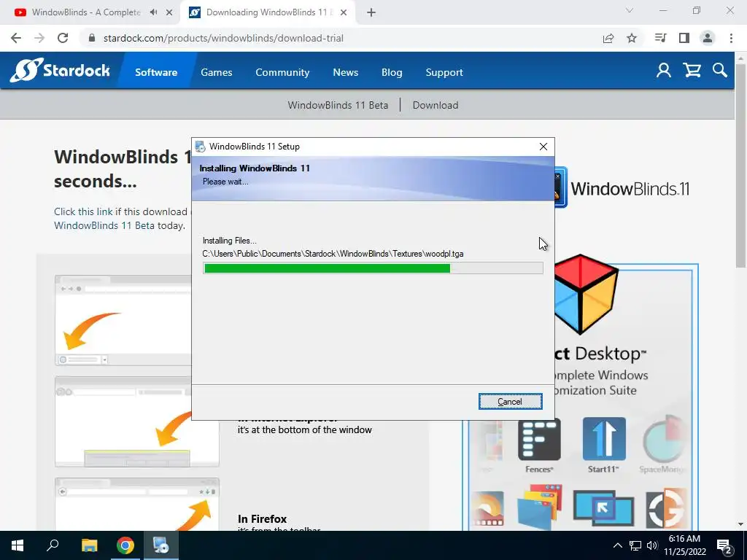Open the Stardock account user icon
Image resolution: width=747 pixels, height=560 pixels.
pos(664,71)
